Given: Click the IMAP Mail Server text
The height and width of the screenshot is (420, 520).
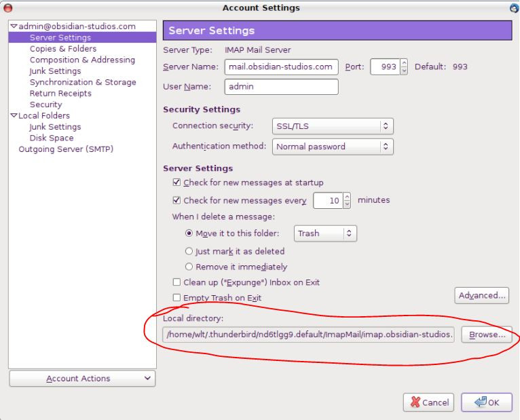Looking at the screenshot, I should (258, 50).
